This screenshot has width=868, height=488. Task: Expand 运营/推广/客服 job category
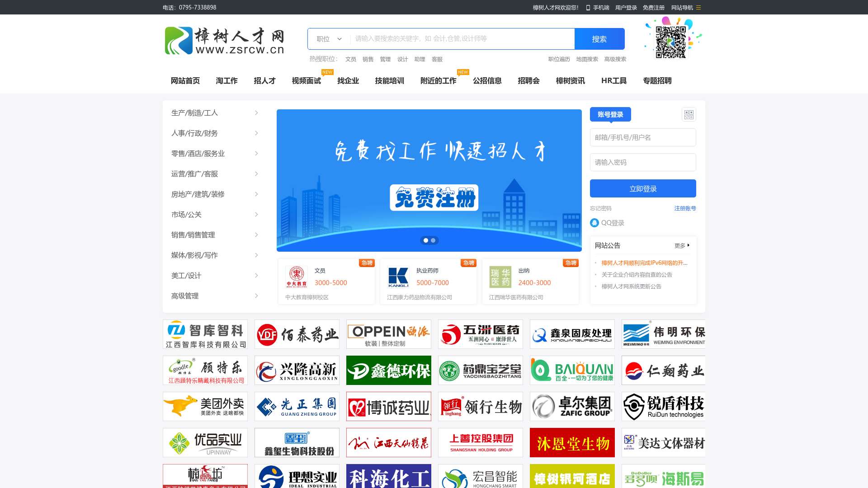[x=215, y=174]
